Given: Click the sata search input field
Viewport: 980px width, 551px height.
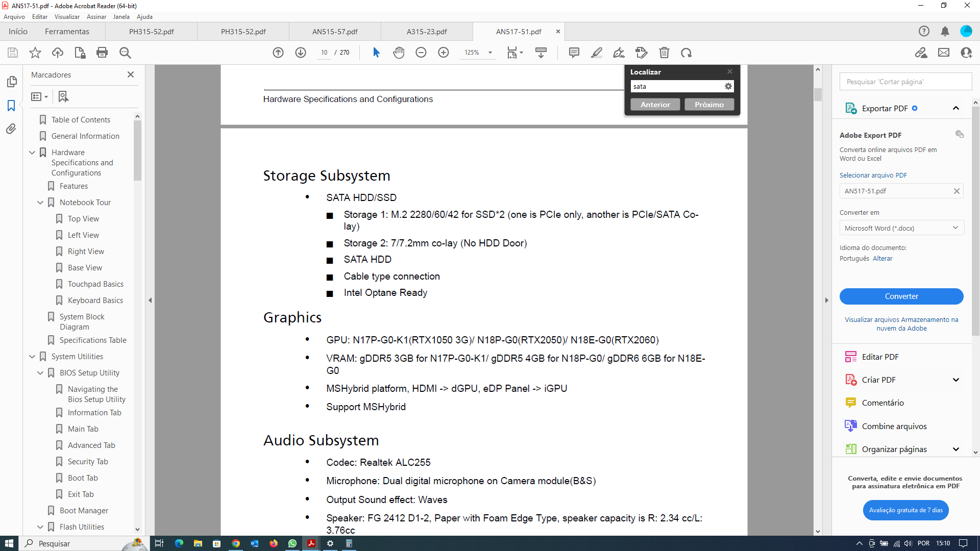Looking at the screenshot, I should pos(677,87).
